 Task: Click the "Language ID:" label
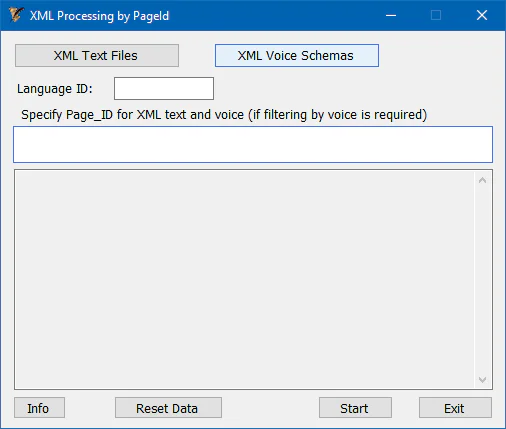55,89
